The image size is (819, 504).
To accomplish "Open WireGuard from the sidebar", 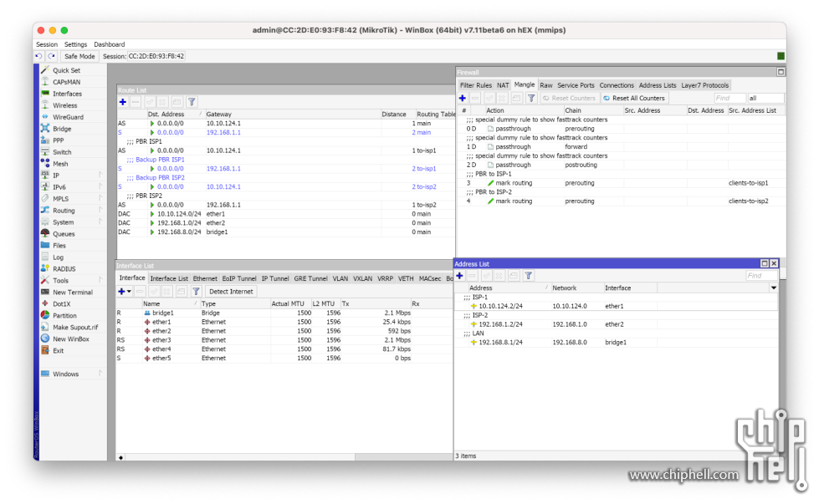I will pyautogui.click(x=68, y=117).
